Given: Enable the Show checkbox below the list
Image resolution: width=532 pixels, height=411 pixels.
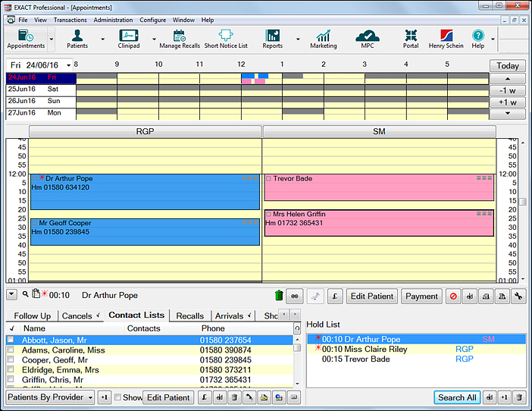Looking at the screenshot, I should pos(117,397).
